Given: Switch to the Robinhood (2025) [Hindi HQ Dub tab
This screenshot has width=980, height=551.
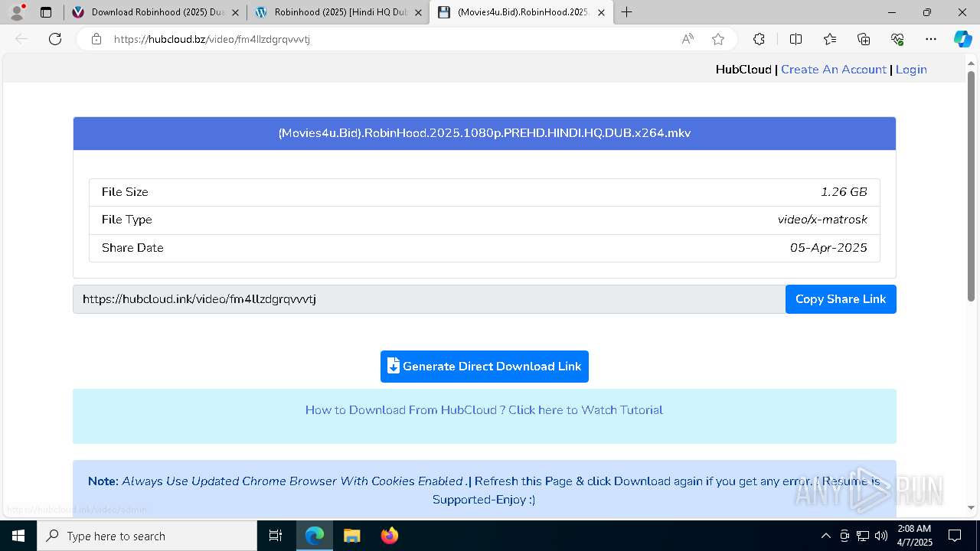Looking at the screenshot, I should (x=338, y=12).
